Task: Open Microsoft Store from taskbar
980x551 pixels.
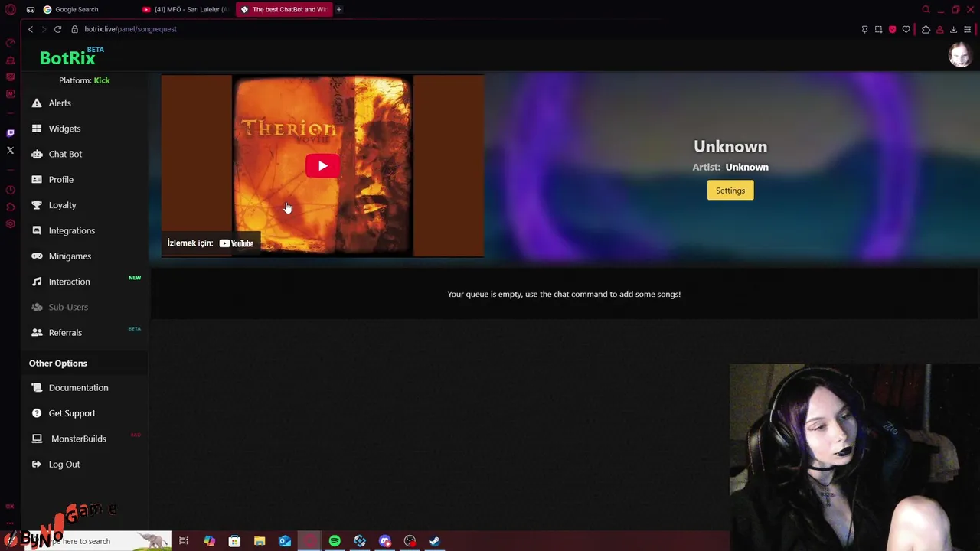Action: [x=234, y=541]
